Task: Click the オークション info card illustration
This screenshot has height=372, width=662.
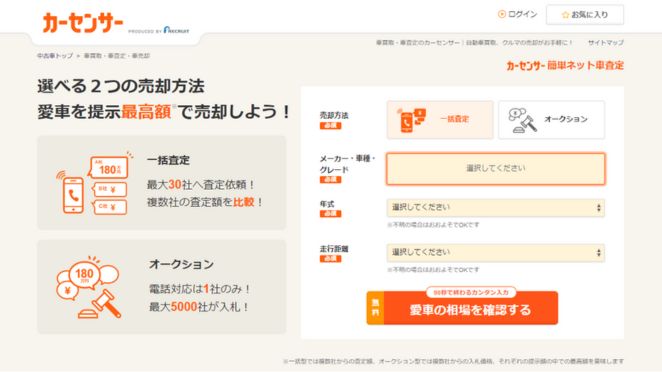Action: [89, 287]
